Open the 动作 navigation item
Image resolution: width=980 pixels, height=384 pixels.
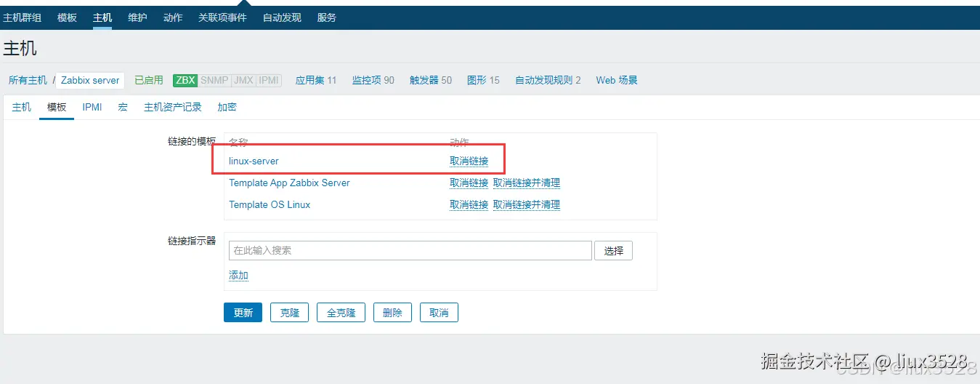point(173,17)
